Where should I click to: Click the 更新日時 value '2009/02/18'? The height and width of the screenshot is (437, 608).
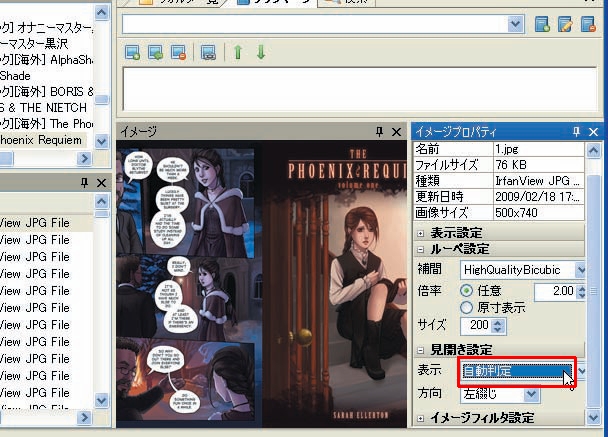coord(539,197)
